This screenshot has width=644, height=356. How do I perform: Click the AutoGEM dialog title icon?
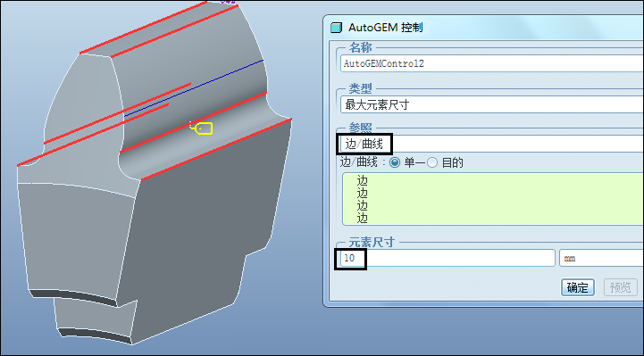(336, 28)
